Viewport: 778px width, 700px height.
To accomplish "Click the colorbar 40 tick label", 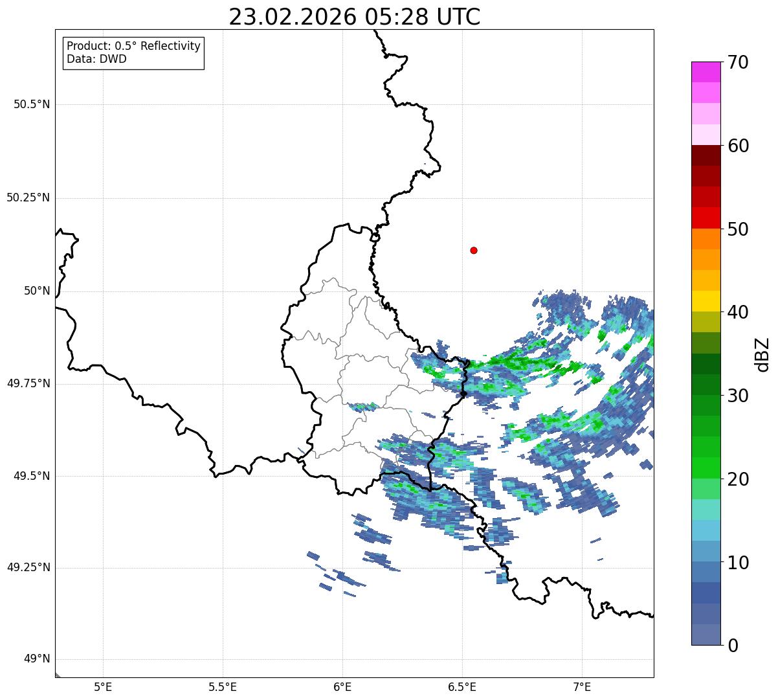I will pyautogui.click(x=738, y=312).
